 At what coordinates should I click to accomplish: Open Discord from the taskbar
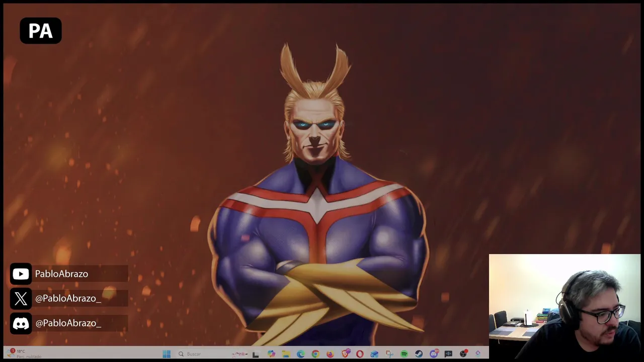434,354
